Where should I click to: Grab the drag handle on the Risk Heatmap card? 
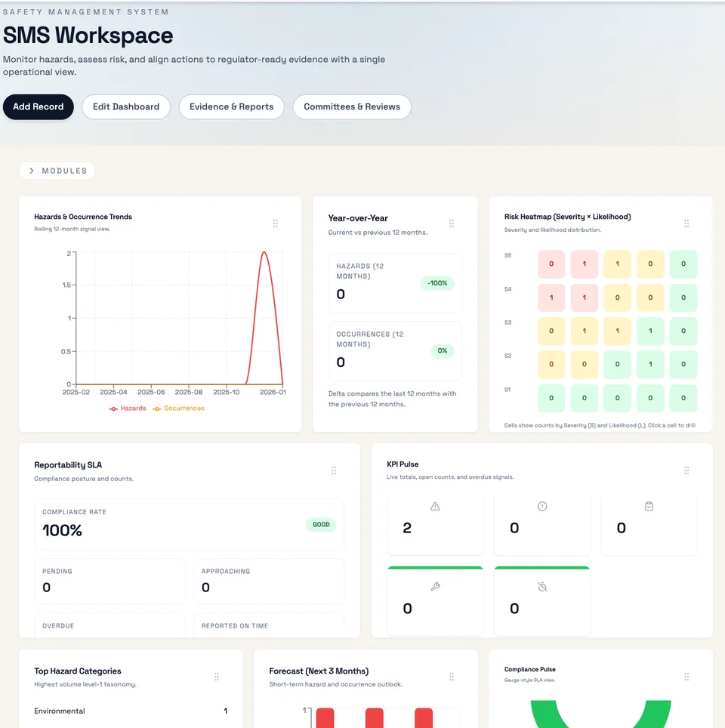click(686, 223)
